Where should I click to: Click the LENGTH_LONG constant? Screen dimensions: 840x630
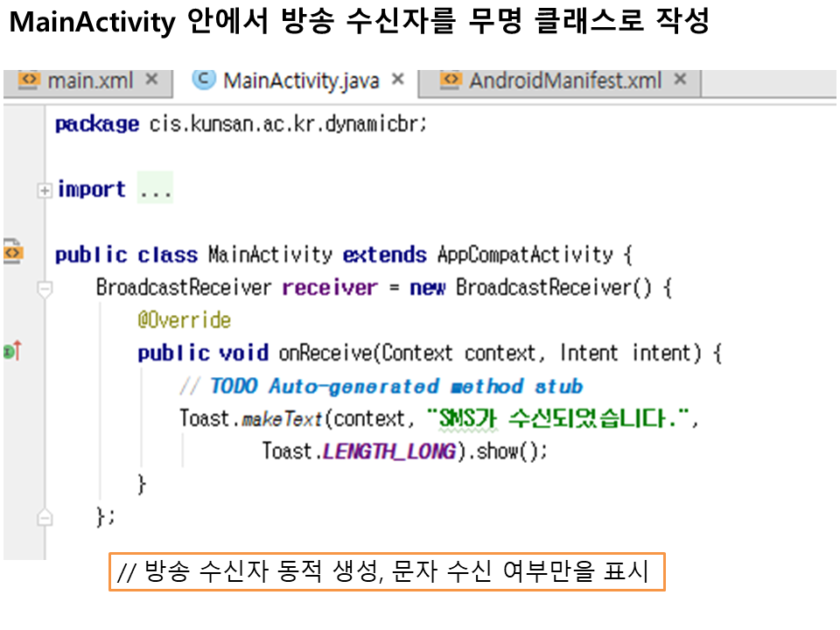(389, 451)
